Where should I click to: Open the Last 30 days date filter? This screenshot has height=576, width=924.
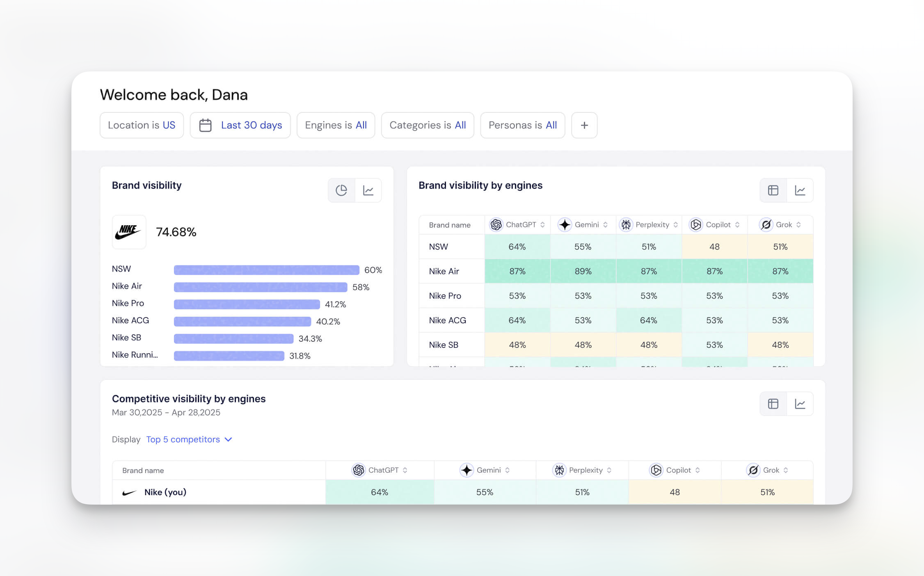pyautogui.click(x=240, y=125)
